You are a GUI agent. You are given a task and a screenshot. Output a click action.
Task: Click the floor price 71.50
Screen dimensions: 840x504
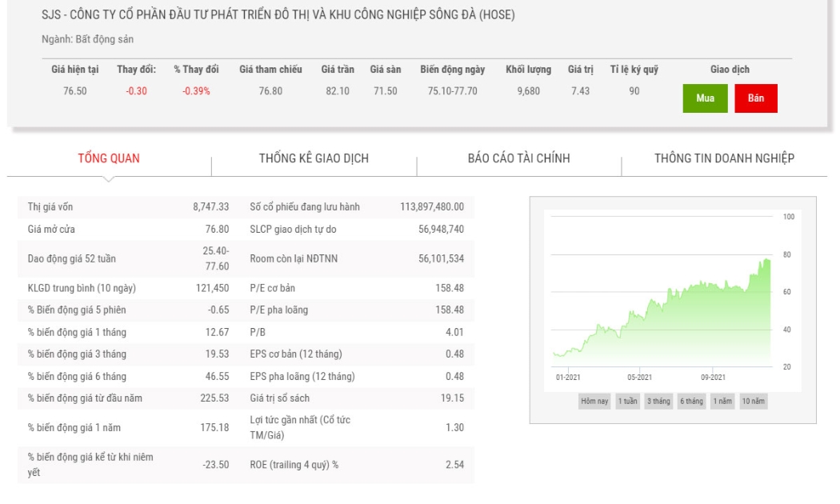pyautogui.click(x=386, y=91)
